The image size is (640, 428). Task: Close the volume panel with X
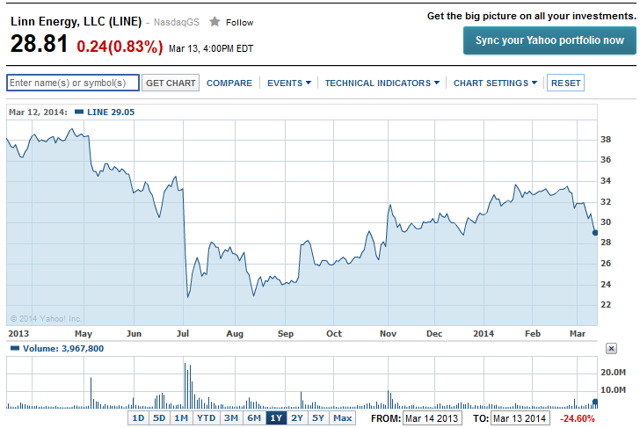coord(611,348)
